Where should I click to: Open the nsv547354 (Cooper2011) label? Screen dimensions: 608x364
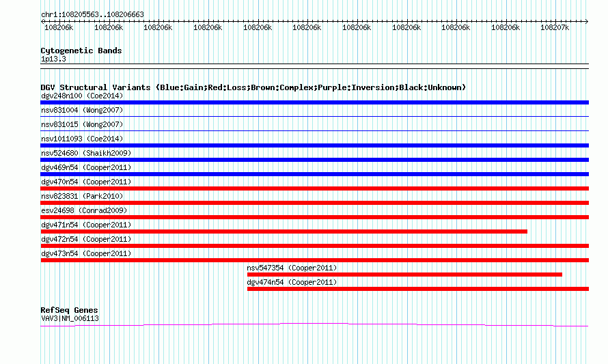292,268
